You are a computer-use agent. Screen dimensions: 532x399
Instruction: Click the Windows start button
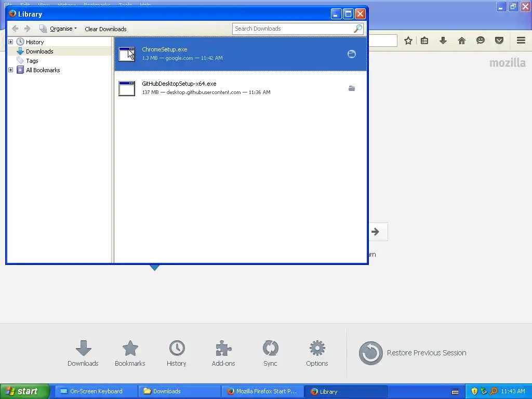pyautogui.click(x=24, y=392)
